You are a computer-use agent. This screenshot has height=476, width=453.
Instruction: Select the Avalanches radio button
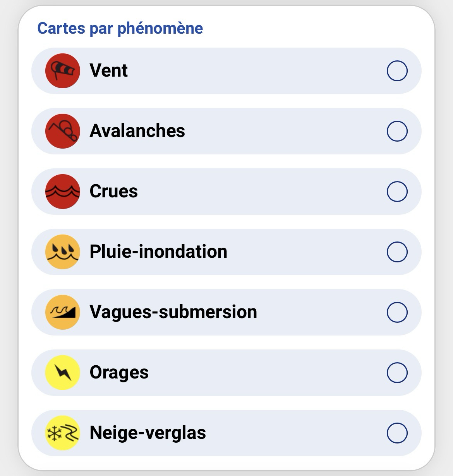(397, 131)
